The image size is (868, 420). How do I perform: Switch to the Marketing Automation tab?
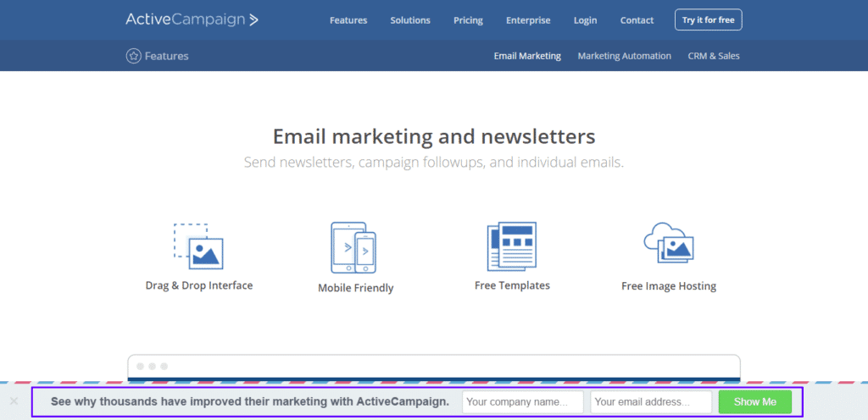pos(624,56)
